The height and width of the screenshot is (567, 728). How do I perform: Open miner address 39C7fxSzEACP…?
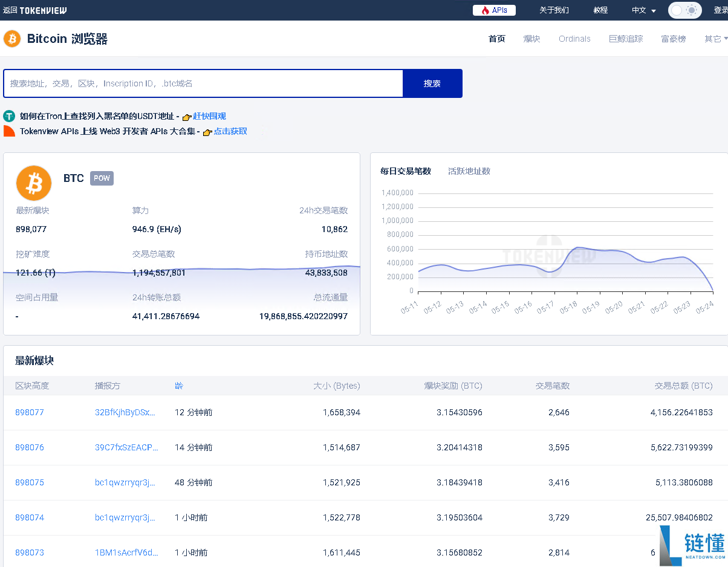pyautogui.click(x=126, y=447)
